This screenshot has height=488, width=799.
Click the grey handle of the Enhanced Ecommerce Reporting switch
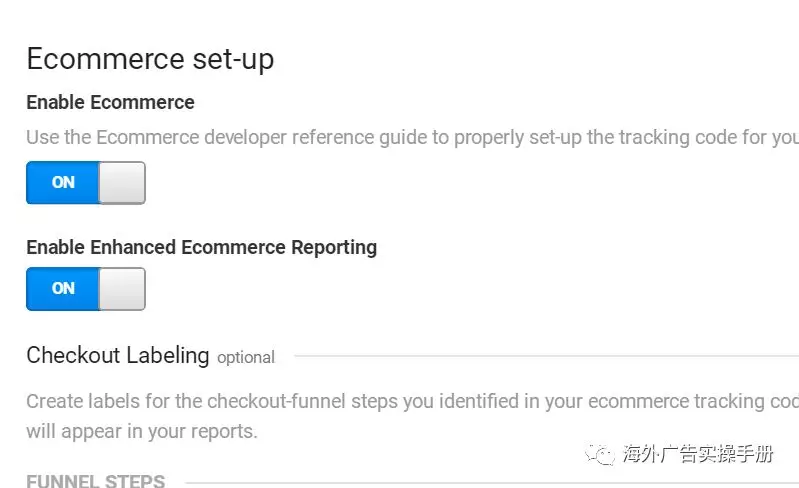pyautogui.click(x=122, y=289)
